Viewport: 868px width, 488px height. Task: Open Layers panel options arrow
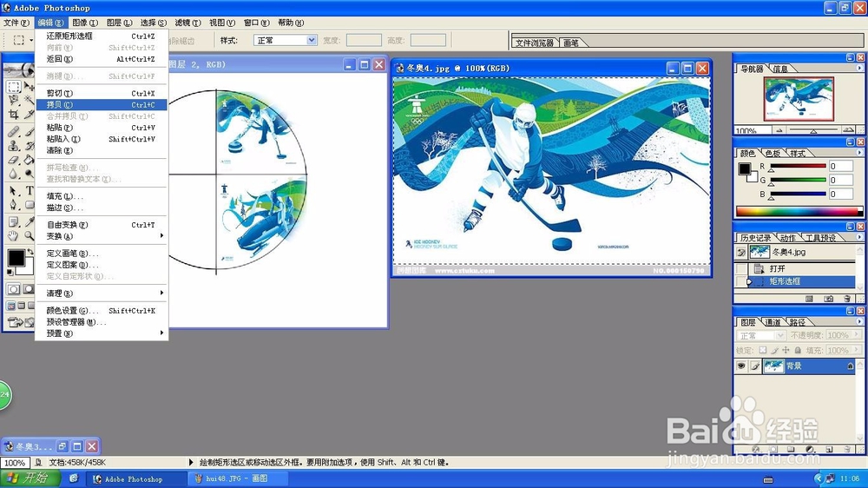click(x=859, y=321)
